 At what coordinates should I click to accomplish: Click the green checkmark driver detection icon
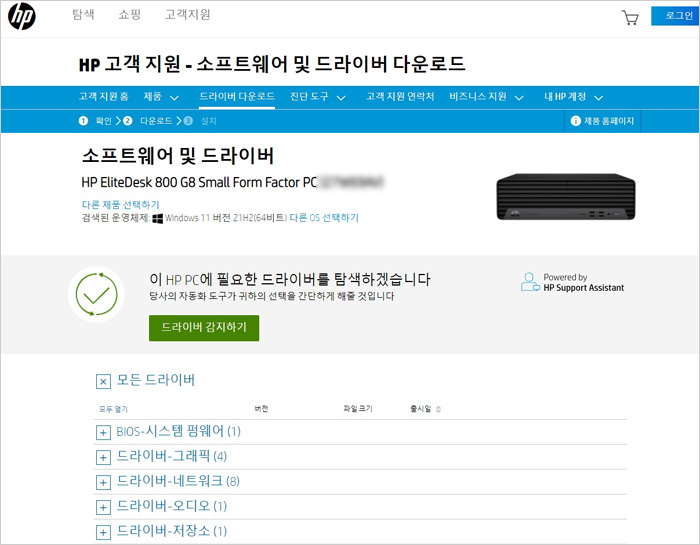96,294
